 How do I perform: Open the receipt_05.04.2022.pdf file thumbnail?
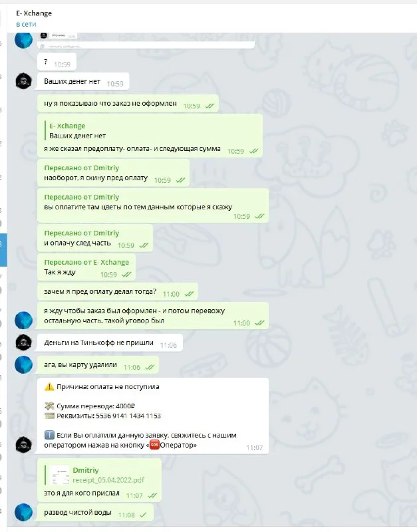coord(59,475)
